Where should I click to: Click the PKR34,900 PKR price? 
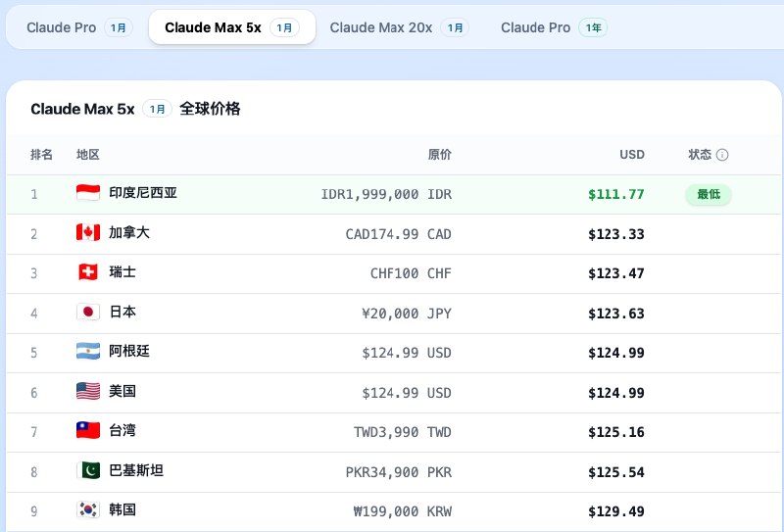[x=399, y=472]
